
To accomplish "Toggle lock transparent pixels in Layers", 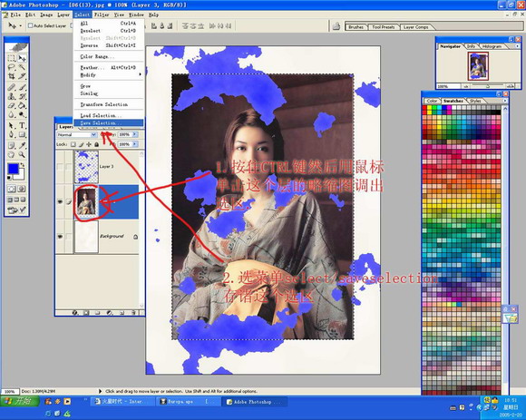I will pyautogui.click(x=73, y=144).
